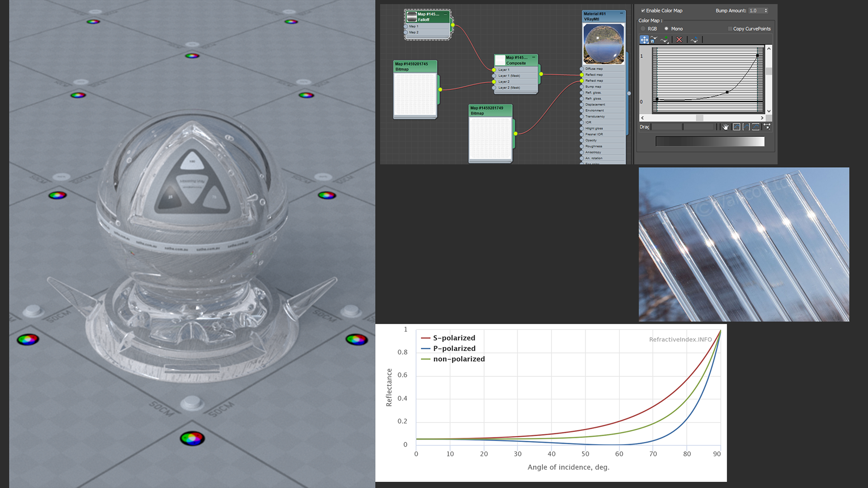Click the middle curve control point

(727, 92)
